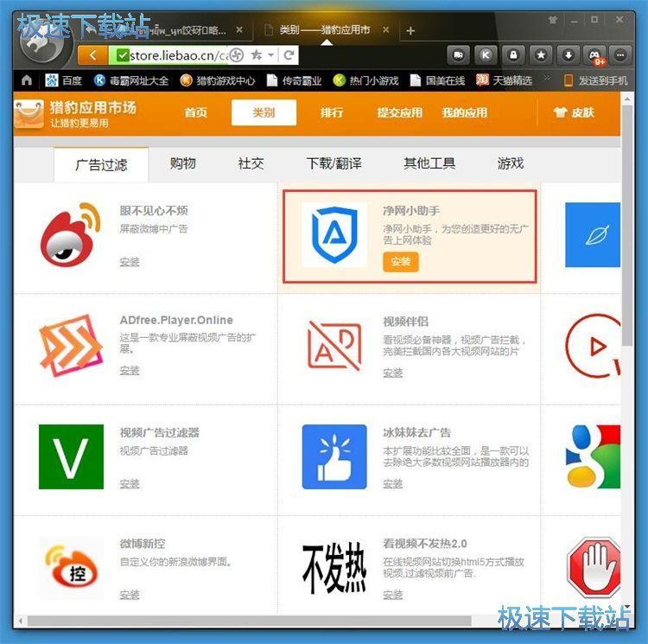Click the 猎豹应用市场 shopping bag logo
Screen dimensions: 648x644
pos(29,114)
